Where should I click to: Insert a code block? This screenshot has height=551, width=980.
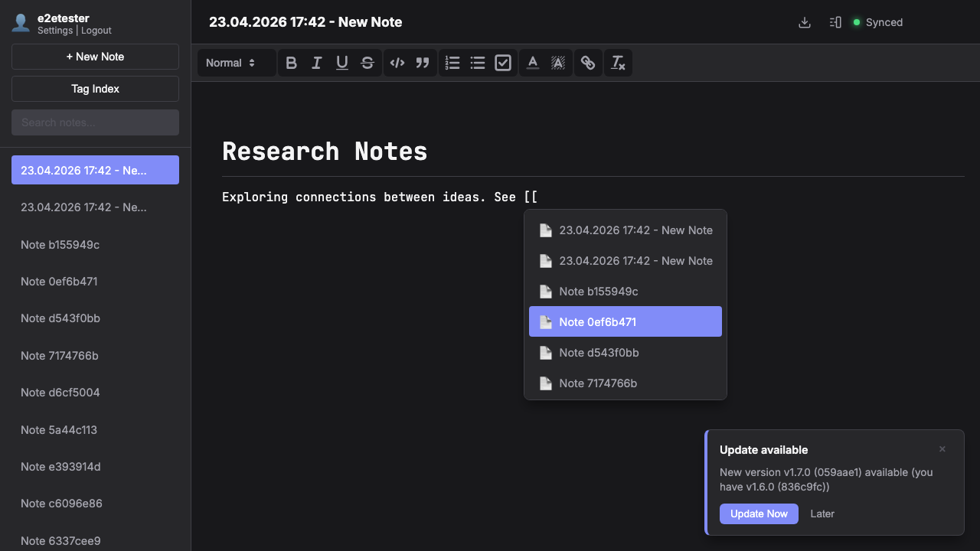397,63
